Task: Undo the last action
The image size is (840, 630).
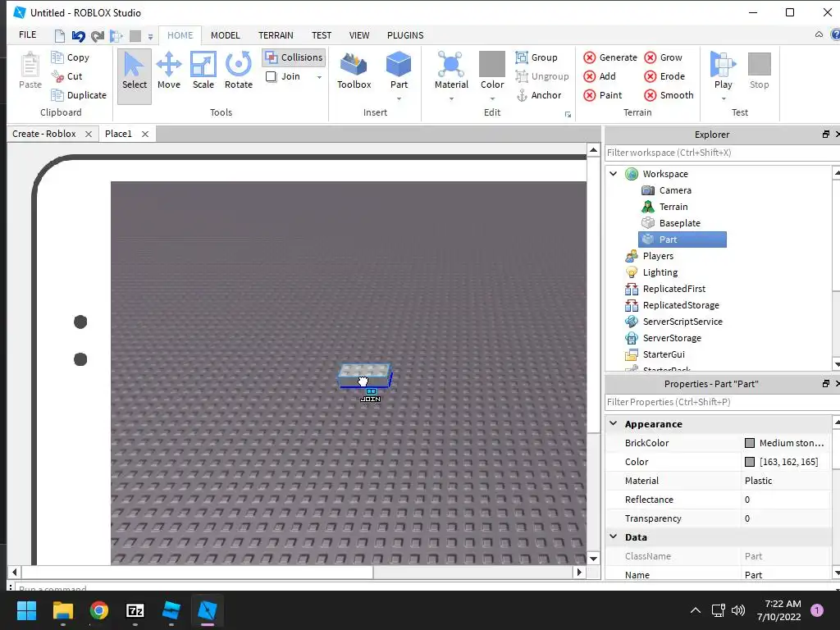Action: pyautogui.click(x=78, y=36)
